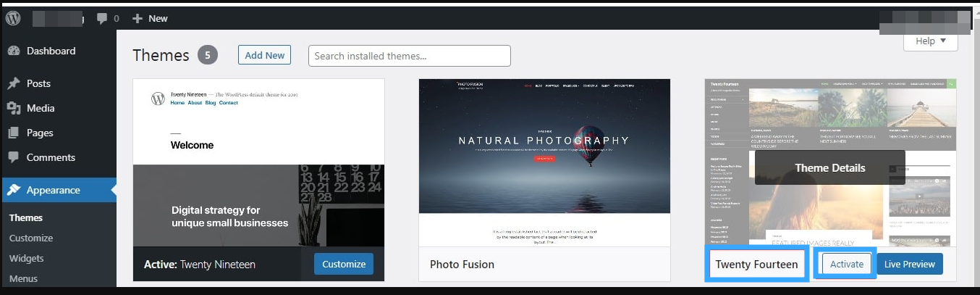Click the Photo Fusion theme name
Viewport: 980px width, 295px height.
coord(462,265)
